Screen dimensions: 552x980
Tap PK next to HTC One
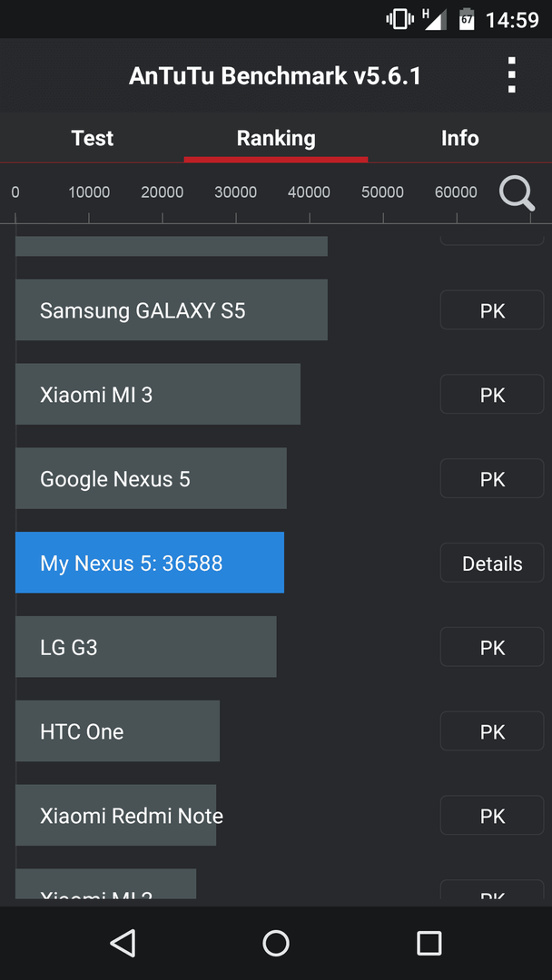pyautogui.click(x=492, y=731)
